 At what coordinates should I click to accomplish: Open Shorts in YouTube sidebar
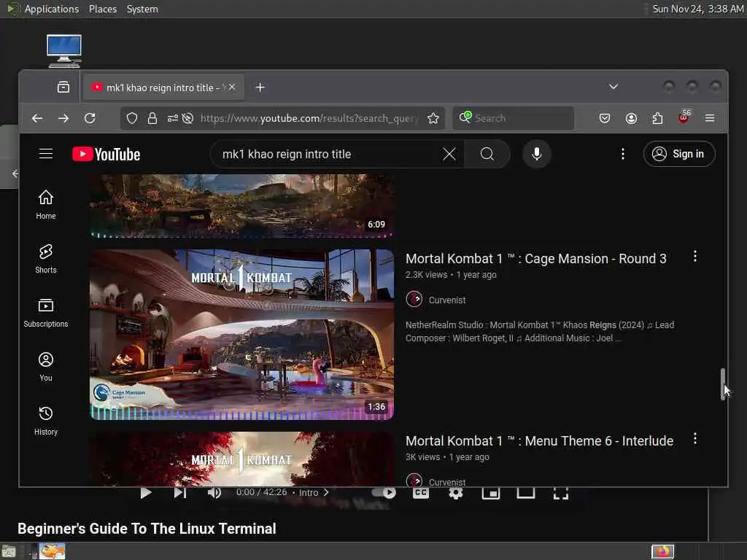[x=46, y=259]
